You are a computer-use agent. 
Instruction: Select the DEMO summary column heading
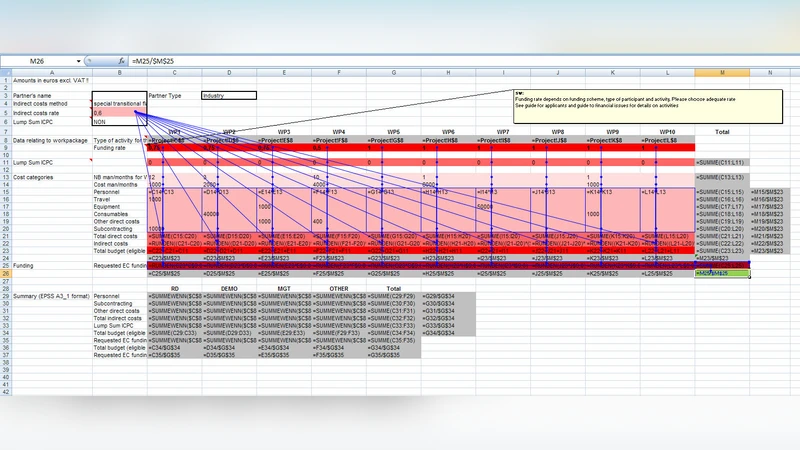(229, 288)
